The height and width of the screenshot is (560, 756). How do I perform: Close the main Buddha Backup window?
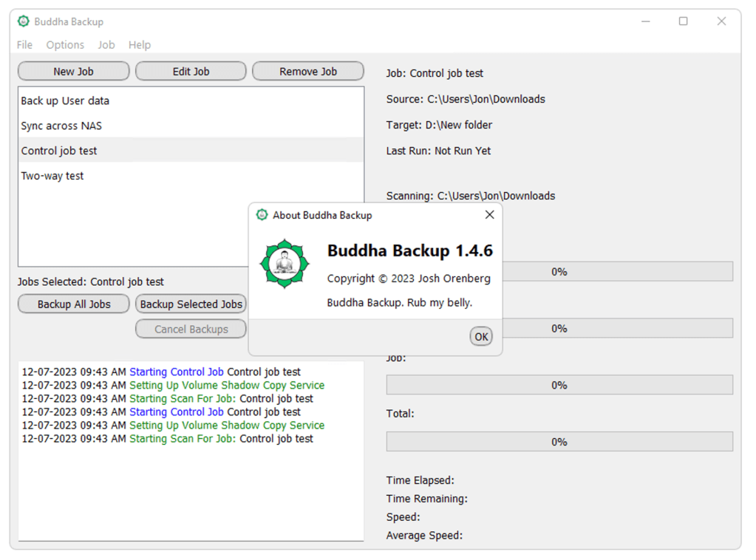click(x=721, y=21)
